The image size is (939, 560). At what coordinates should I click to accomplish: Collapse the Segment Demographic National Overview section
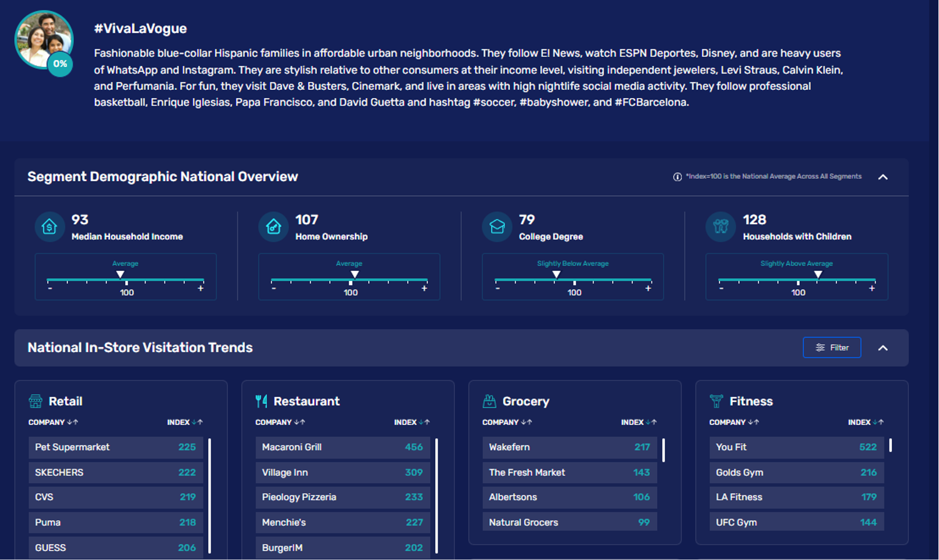coord(883,177)
